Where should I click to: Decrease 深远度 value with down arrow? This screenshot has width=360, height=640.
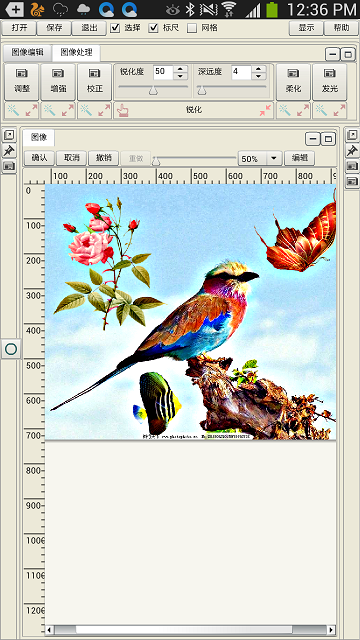tap(258, 76)
